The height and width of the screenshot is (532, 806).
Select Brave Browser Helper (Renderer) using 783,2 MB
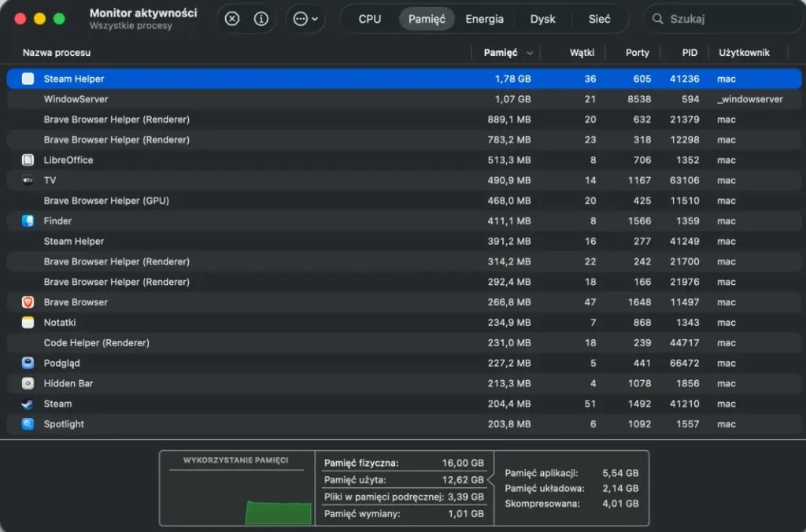(x=404, y=140)
